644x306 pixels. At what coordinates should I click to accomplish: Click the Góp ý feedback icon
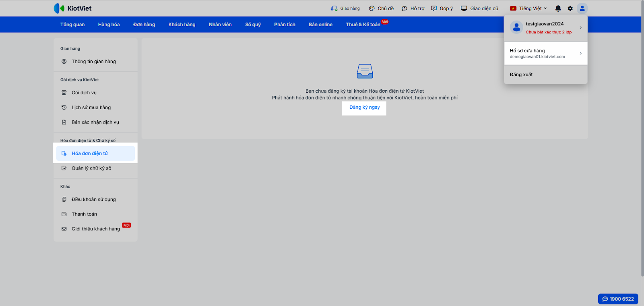(434, 8)
